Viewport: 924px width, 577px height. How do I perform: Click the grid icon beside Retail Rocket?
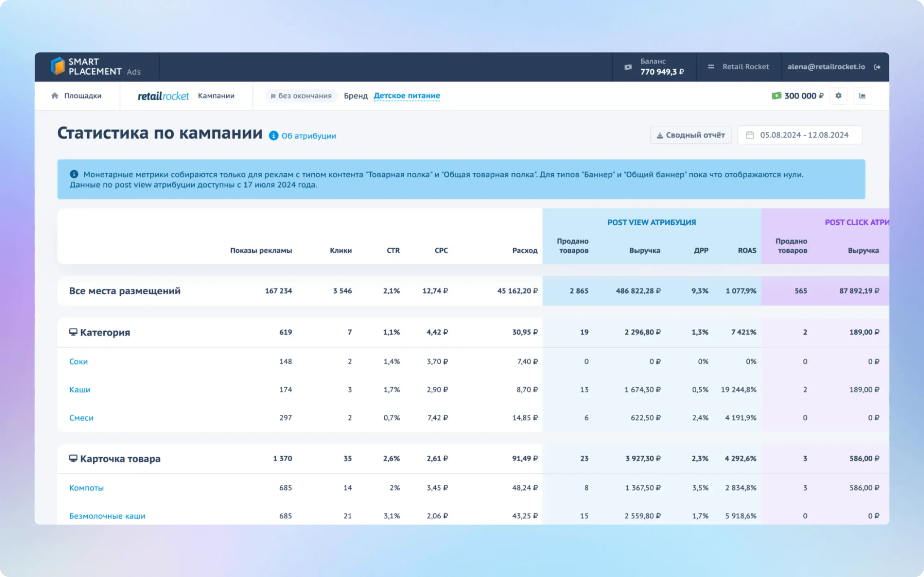(x=711, y=67)
